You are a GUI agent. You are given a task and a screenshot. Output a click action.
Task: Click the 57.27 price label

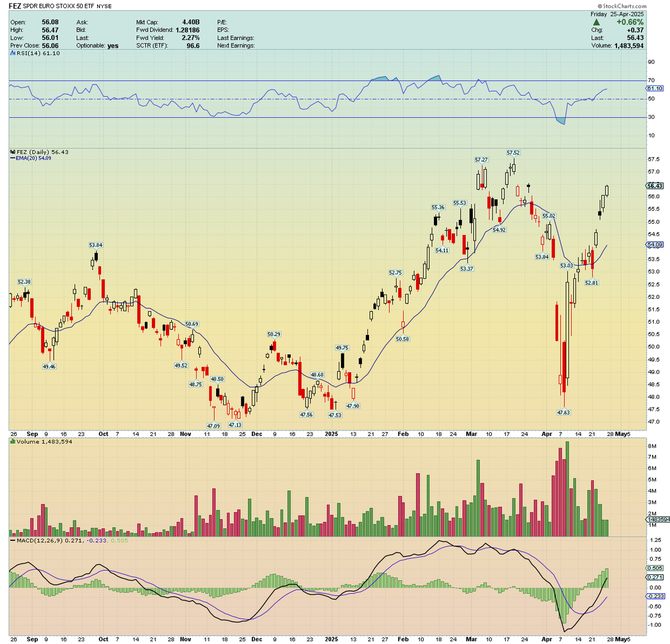[x=481, y=160]
